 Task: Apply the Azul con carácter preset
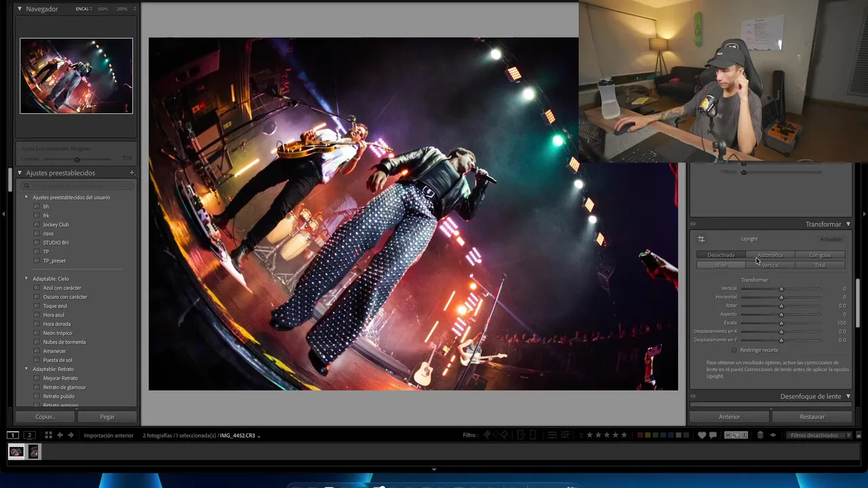pos(62,288)
